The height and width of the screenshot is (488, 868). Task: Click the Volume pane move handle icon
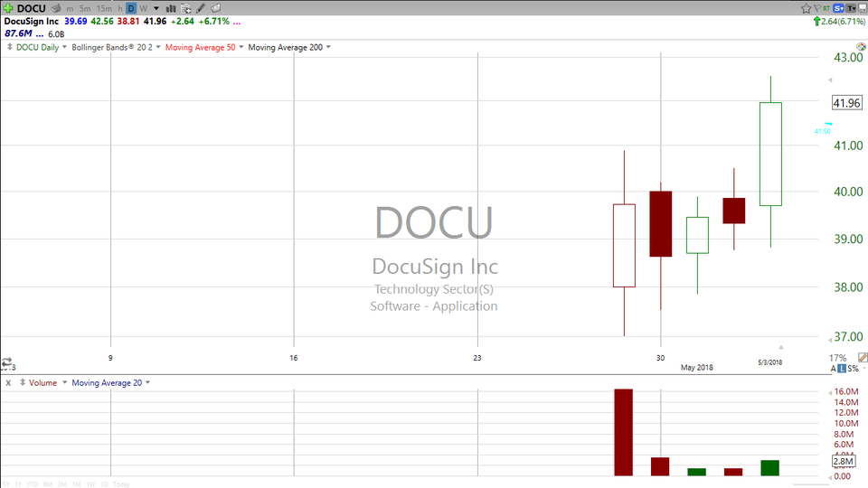[x=23, y=382]
